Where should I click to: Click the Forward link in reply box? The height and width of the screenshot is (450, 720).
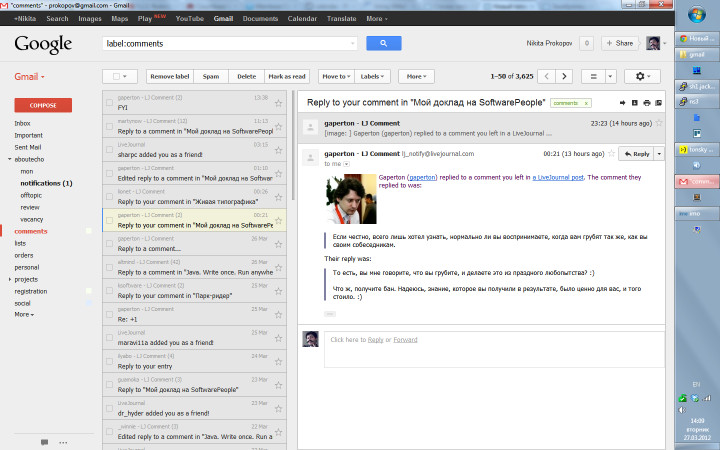405,340
